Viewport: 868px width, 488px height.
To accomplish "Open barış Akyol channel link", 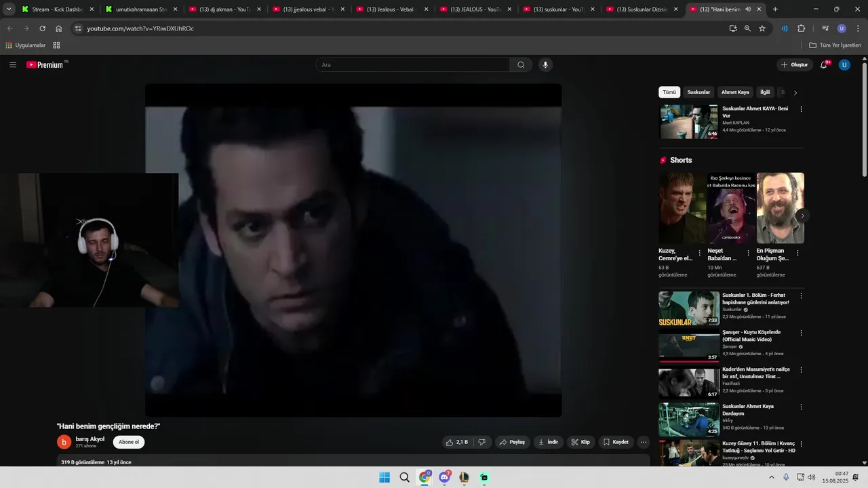I will 90,439.
